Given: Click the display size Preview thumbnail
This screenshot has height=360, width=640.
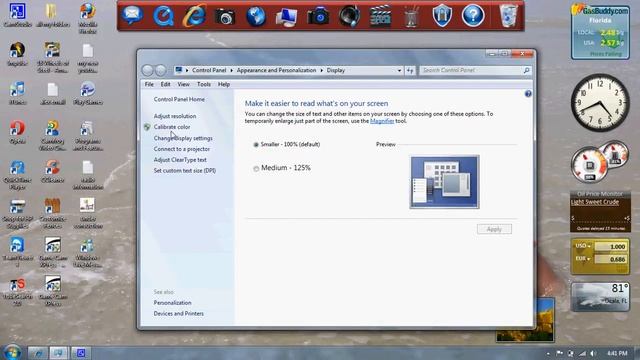Looking at the screenshot, I should click(444, 182).
